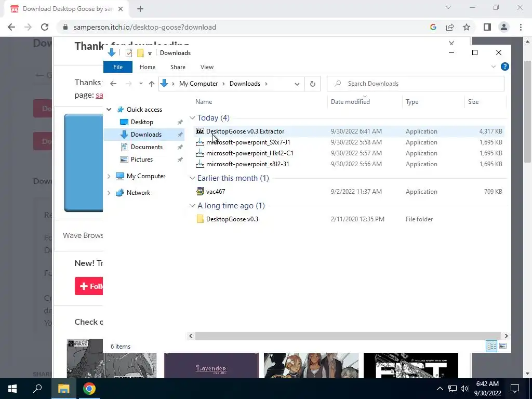Image resolution: width=532 pixels, height=399 pixels.
Task: Open the Chrome three-dot menu
Action: pos(521,27)
